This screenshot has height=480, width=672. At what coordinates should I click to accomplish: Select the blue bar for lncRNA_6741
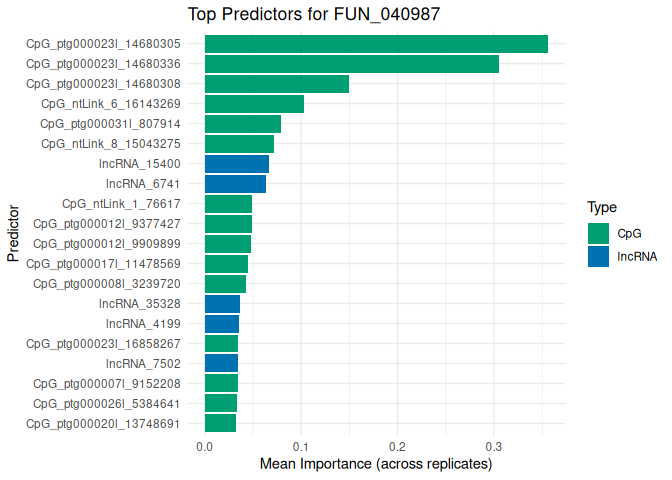point(235,184)
